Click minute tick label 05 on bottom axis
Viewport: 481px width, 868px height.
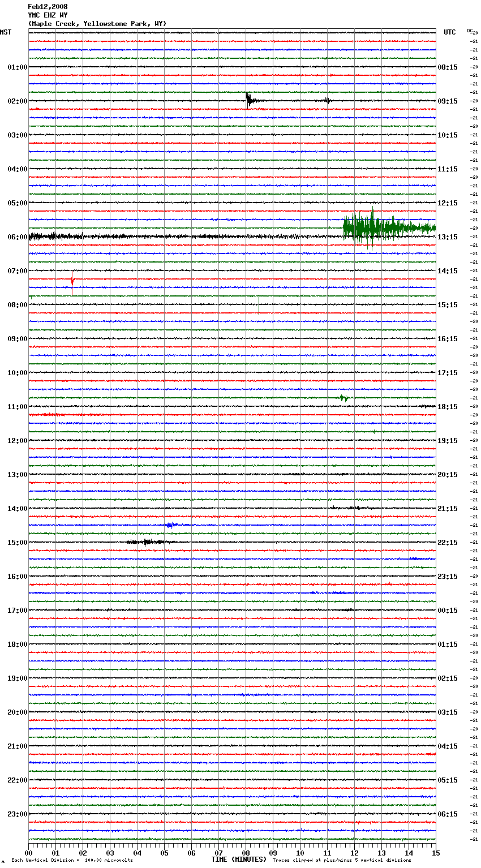tap(165, 853)
